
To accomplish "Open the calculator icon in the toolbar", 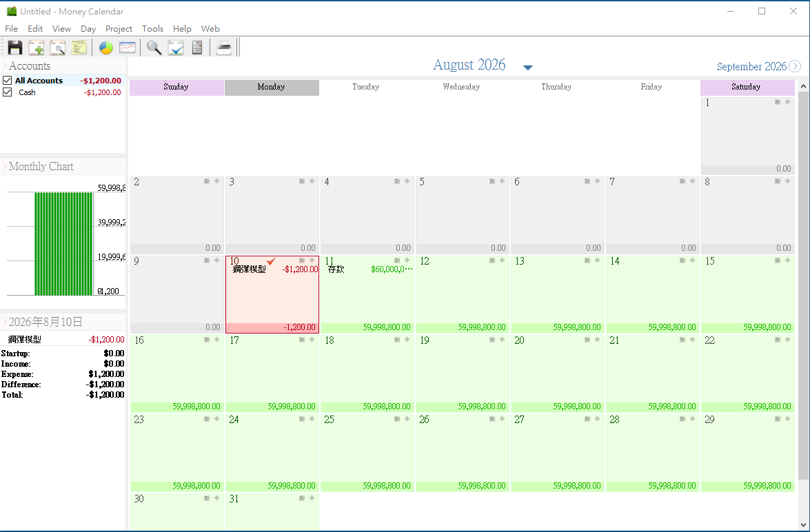I will click(197, 48).
